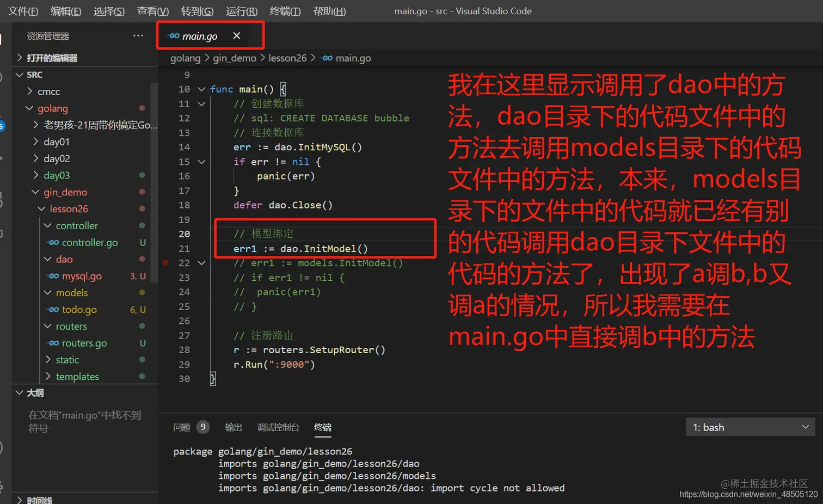Screen dimensions: 823x504
Task: Open the 选择(S) menu
Action: tap(109, 11)
